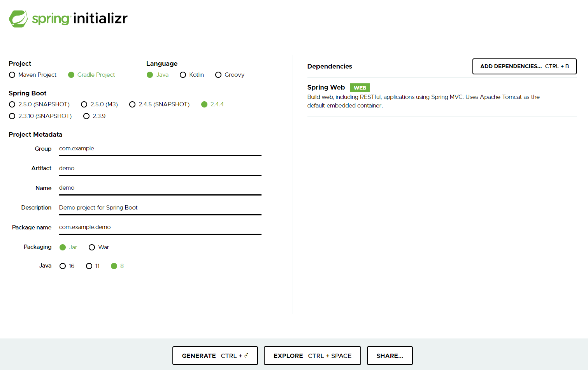Select Java version 11
Screen dimensions: 588x370
coord(93,266)
